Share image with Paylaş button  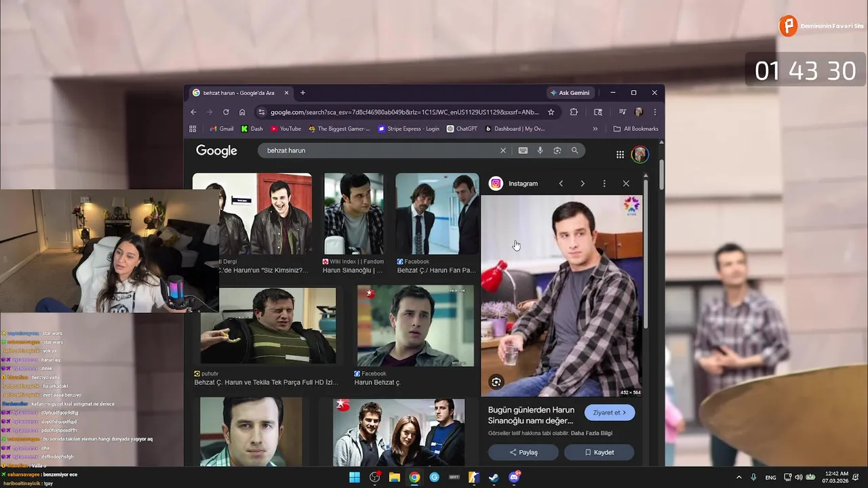tap(524, 452)
